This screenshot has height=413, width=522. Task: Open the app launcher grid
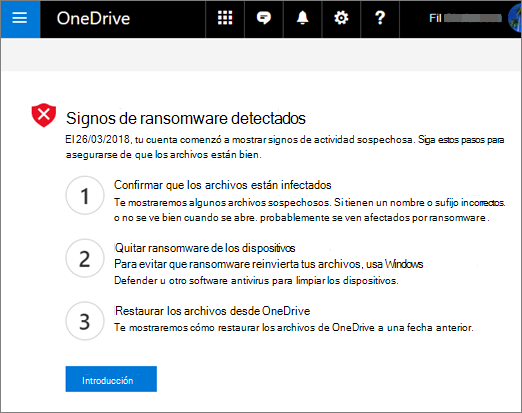pos(225,18)
